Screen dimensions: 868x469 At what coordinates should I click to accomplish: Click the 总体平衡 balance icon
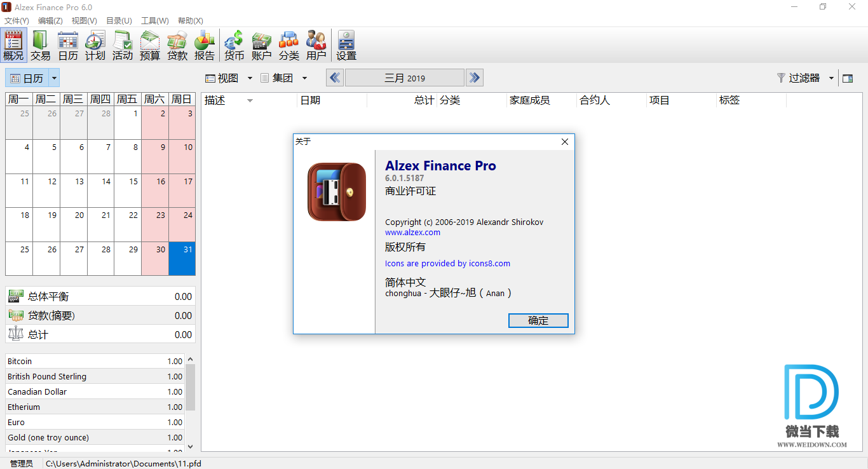tap(16, 296)
